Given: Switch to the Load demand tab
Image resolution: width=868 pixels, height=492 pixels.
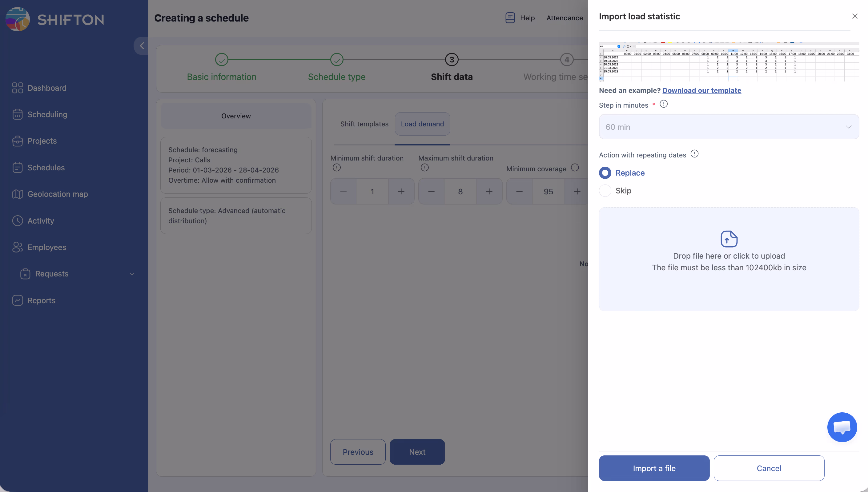Looking at the screenshot, I should 422,124.
